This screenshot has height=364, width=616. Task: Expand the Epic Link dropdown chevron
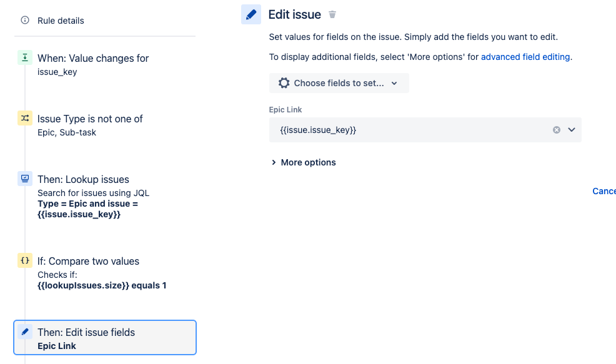(x=572, y=130)
